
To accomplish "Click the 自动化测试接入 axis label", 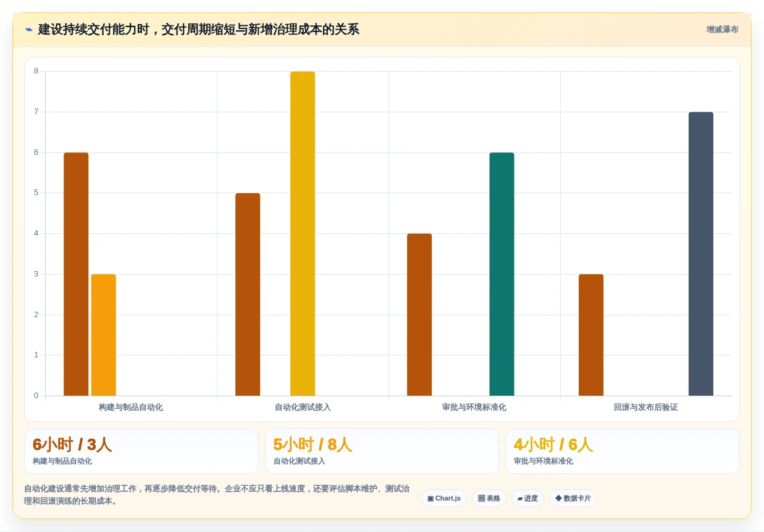I will coord(303,407).
